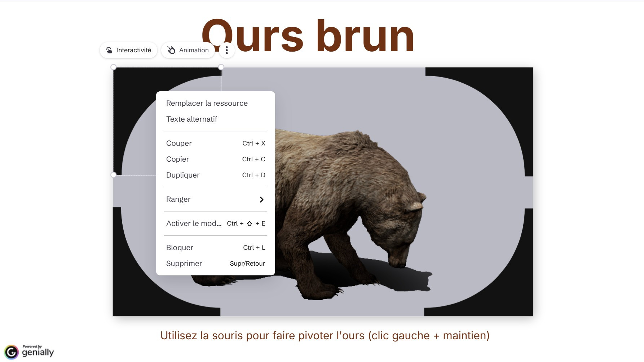Click the top-left resize handle of selection
Viewport: 644px width, 362px height.
(x=114, y=67)
